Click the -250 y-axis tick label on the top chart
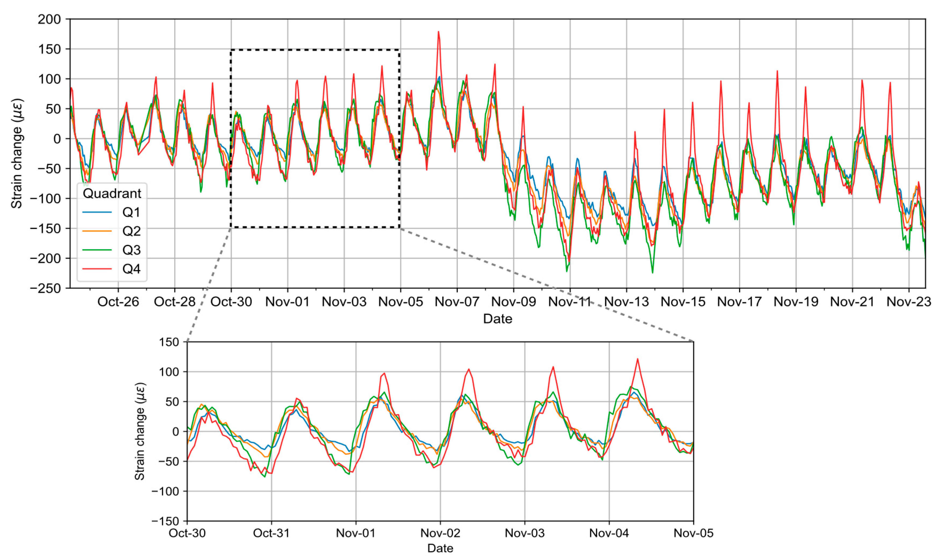Screen dimensions: 947x560 coord(45,288)
